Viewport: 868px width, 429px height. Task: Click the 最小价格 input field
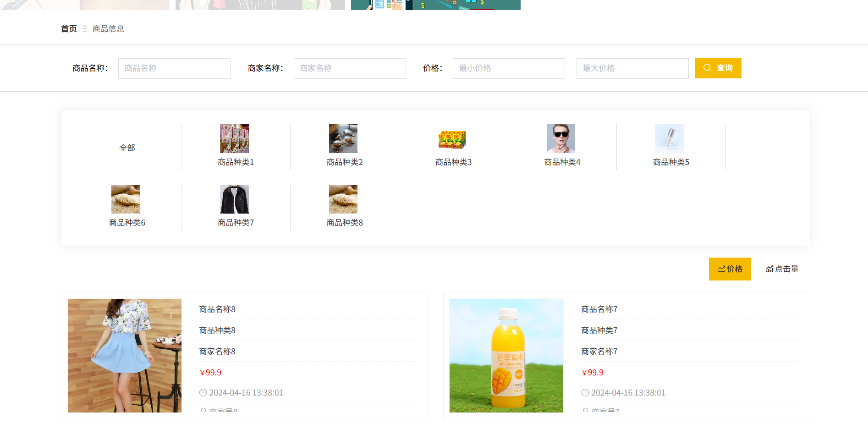pyautogui.click(x=509, y=68)
